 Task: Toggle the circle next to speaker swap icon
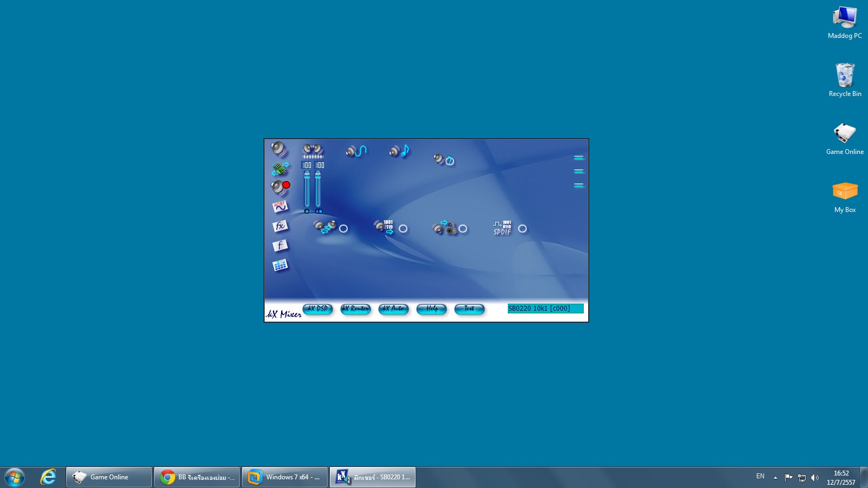[x=343, y=229]
